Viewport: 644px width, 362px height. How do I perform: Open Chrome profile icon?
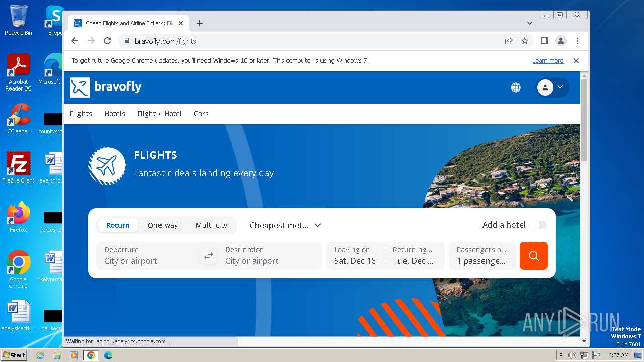pyautogui.click(x=561, y=41)
